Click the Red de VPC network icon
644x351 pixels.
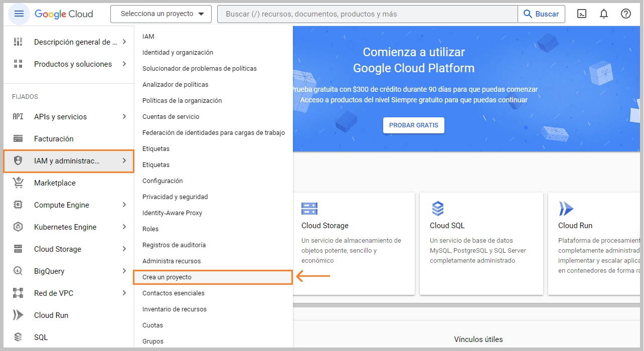click(x=18, y=293)
